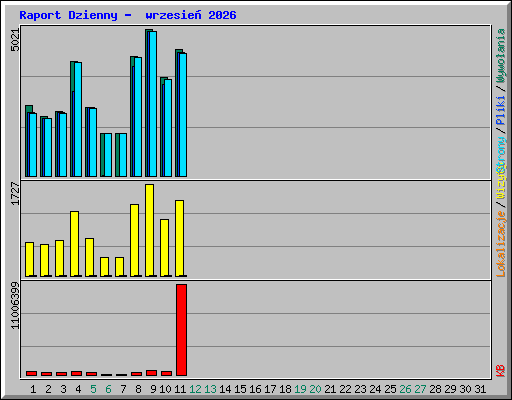Click the Lokalizacje legend text
This screenshot has width=512, height=400.
click(x=501, y=244)
